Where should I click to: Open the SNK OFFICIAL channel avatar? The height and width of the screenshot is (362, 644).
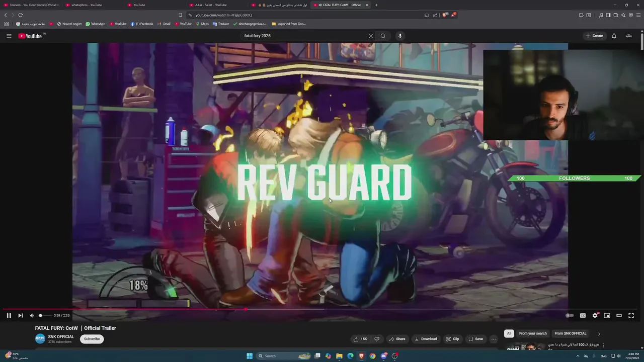[x=40, y=339]
